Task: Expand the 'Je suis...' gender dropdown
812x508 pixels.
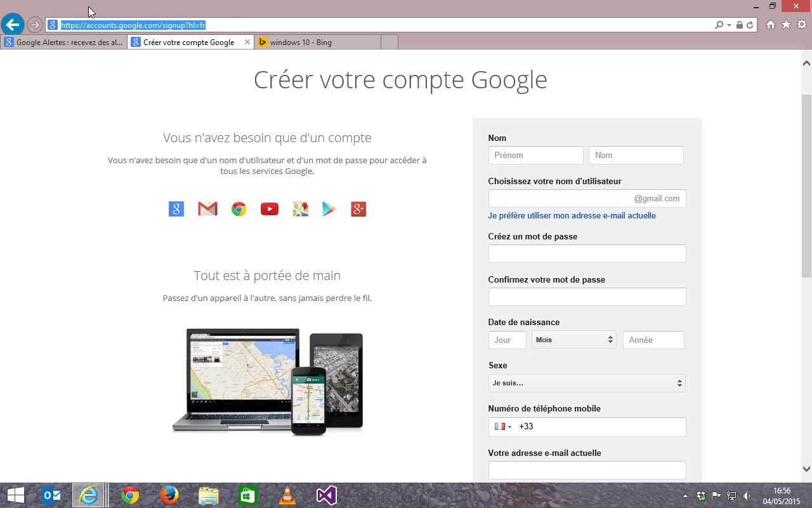Action: [x=587, y=383]
